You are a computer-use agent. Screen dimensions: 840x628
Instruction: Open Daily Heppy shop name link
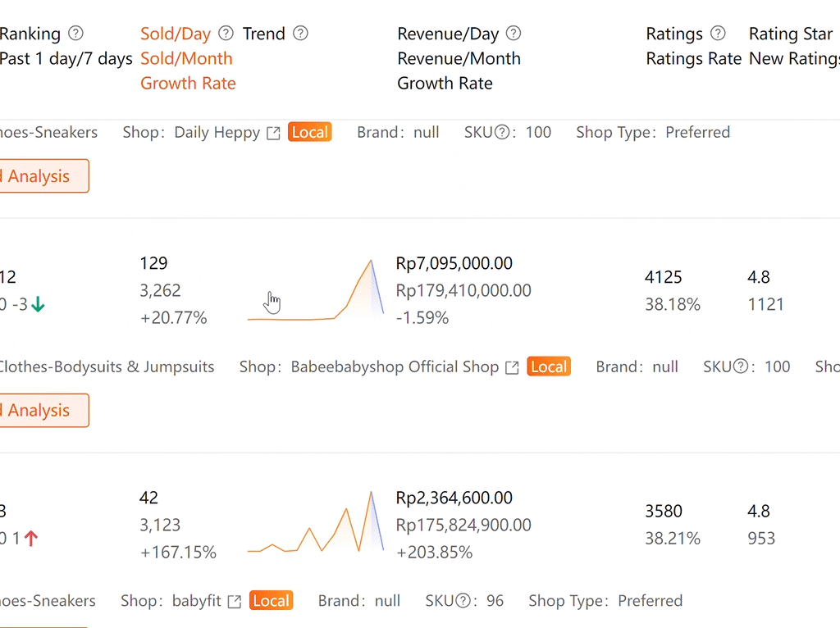[217, 133]
